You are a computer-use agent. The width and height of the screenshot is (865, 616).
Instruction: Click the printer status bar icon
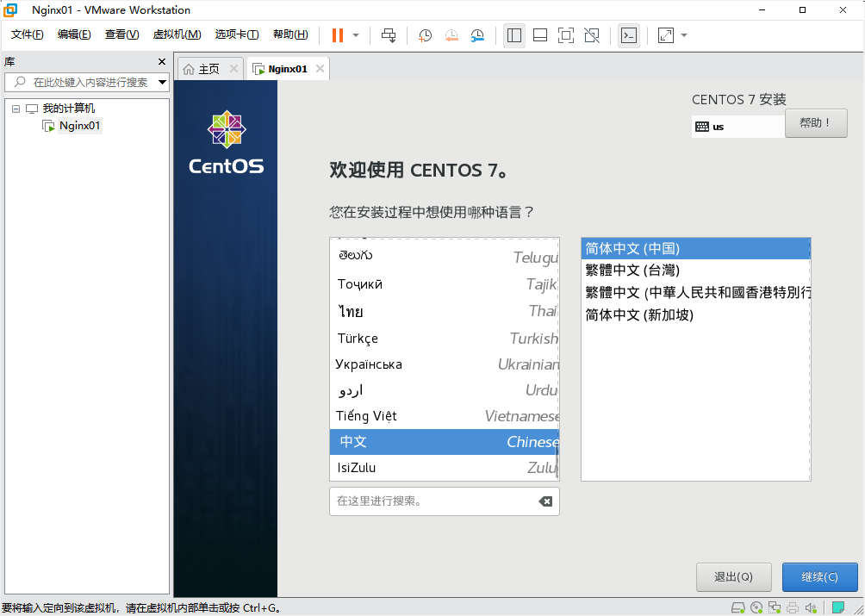(x=792, y=607)
